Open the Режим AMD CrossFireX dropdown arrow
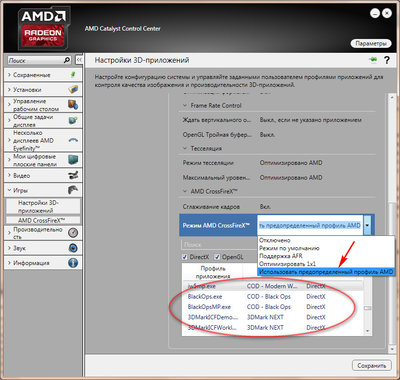 pyautogui.click(x=367, y=226)
